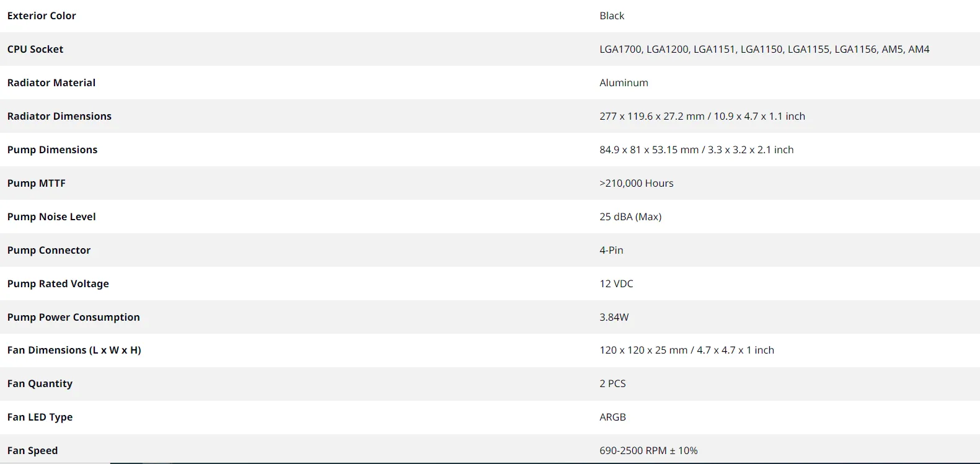Click the ARGB Fan LED Type value
Screen dimensions: 980x464
click(612, 417)
